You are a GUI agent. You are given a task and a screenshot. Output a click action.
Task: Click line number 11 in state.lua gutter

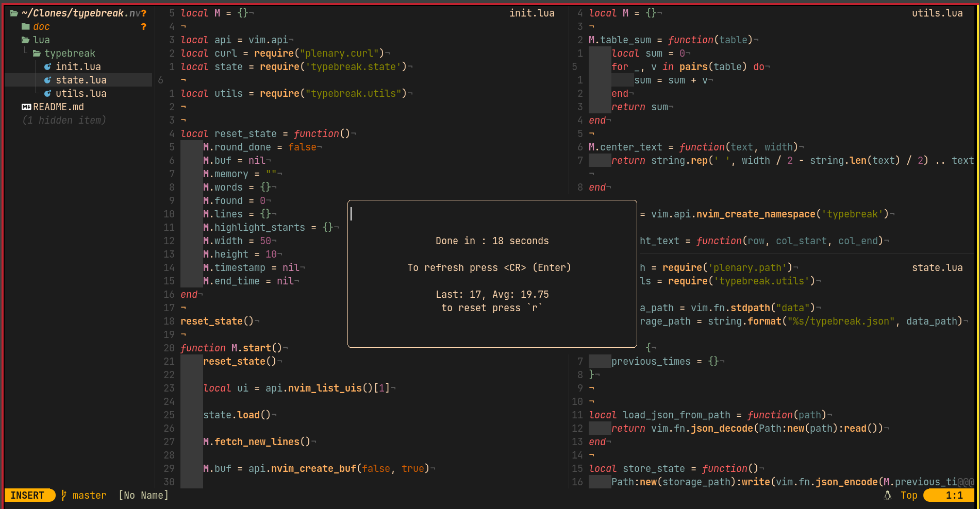[x=577, y=415]
